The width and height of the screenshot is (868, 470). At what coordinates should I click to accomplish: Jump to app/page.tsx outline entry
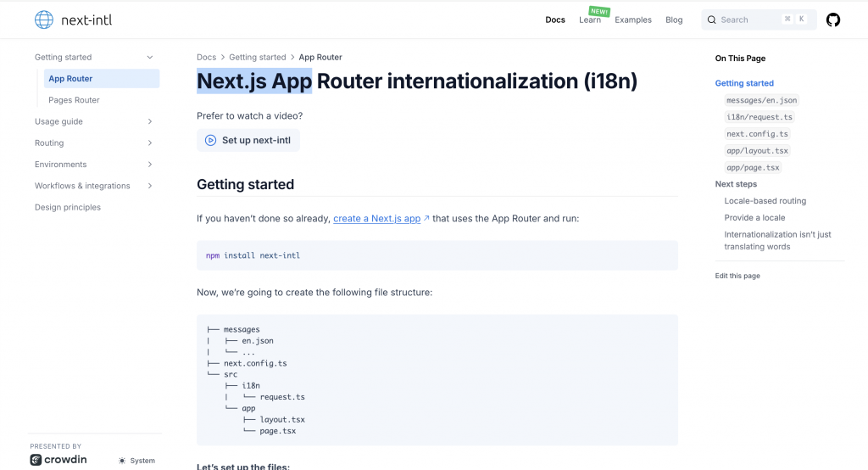(753, 167)
